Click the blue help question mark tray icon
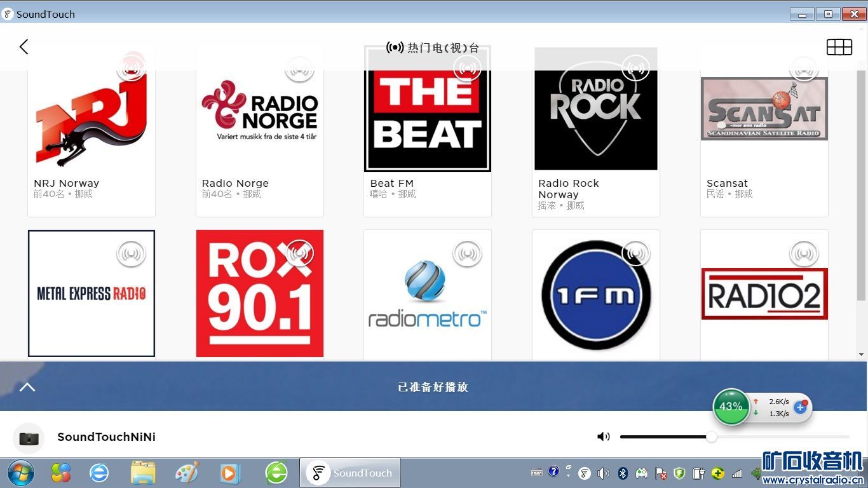868x488 pixels. (x=553, y=471)
